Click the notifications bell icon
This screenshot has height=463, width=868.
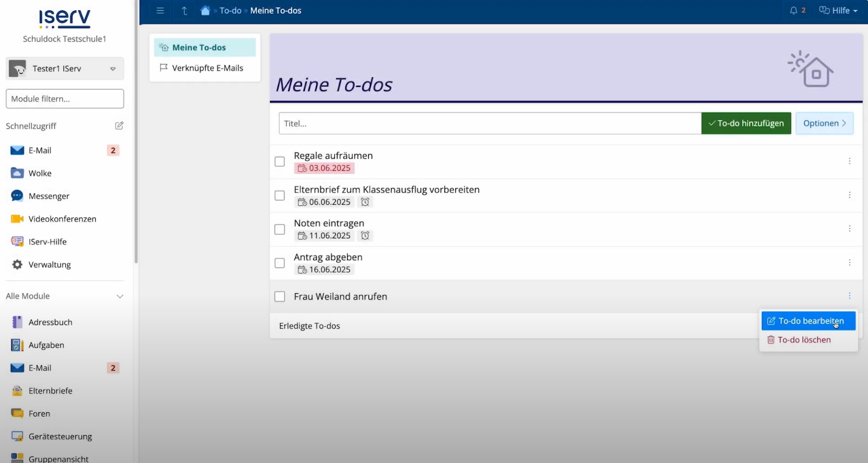click(x=794, y=10)
